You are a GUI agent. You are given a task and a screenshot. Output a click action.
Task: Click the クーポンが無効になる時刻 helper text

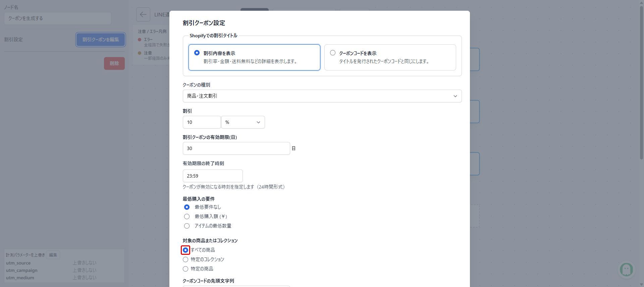click(234, 187)
